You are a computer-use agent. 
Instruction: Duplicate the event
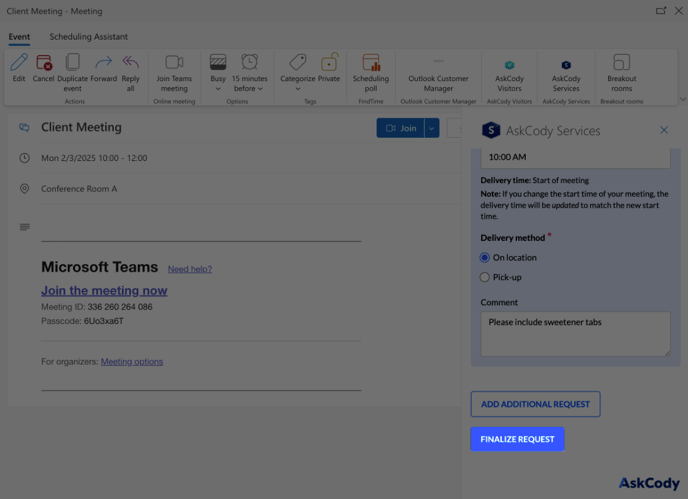coord(72,62)
